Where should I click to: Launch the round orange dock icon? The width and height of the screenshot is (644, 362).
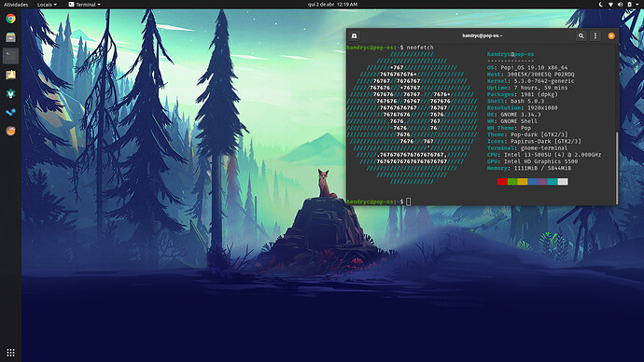click(10, 131)
